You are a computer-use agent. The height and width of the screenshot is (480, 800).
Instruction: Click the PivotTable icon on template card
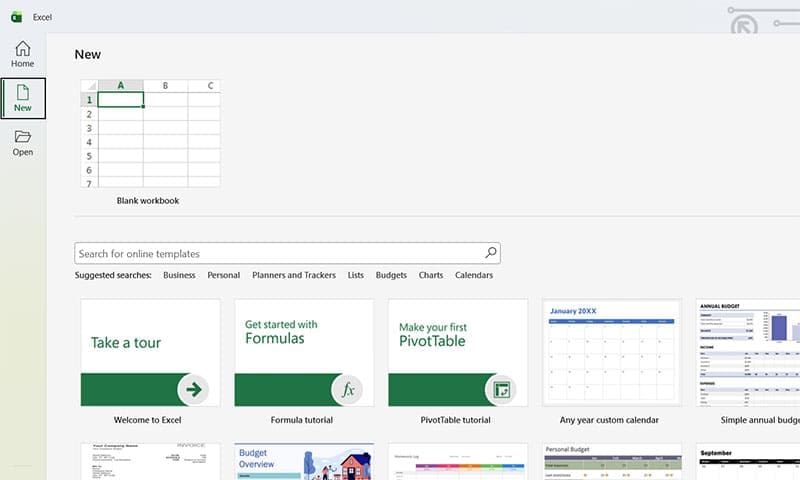(x=501, y=390)
